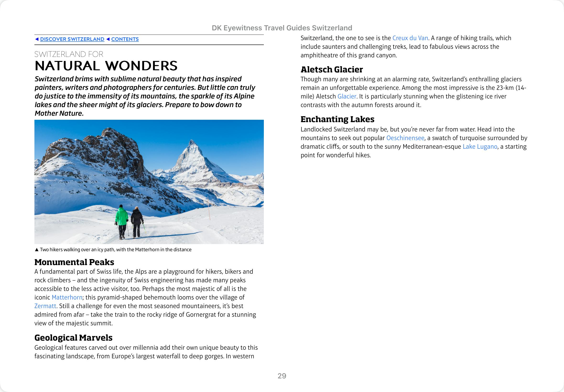Click the Enchanting Lakes heading
The height and width of the screenshot is (392, 564).
tap(337, 119)
